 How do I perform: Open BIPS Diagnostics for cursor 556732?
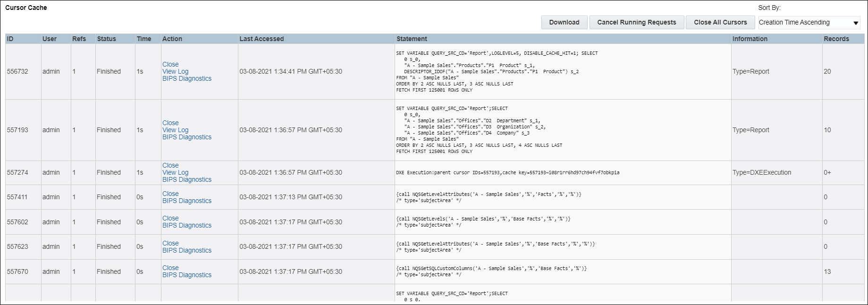click(x=187, y=78)
